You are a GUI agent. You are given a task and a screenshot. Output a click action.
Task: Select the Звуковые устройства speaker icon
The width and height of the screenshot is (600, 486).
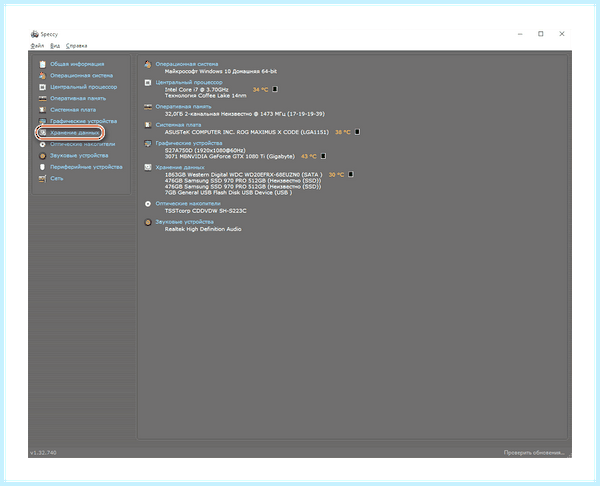click(42, 156)
